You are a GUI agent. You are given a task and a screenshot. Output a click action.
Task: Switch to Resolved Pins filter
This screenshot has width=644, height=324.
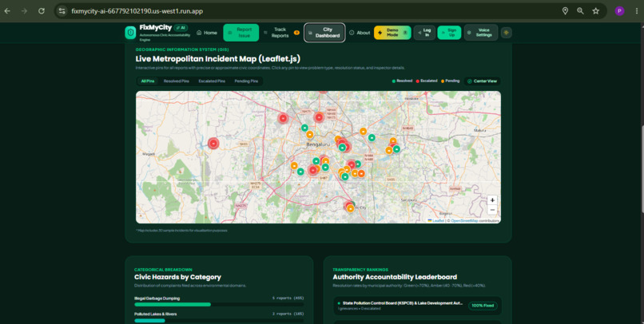coord(177,81)
